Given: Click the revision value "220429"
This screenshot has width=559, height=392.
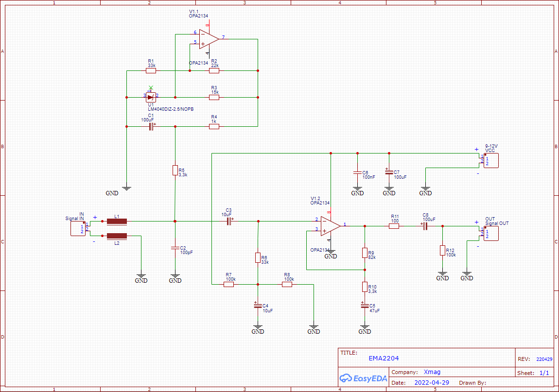Looking at the screenshot, I should click(x=544, y=359).
